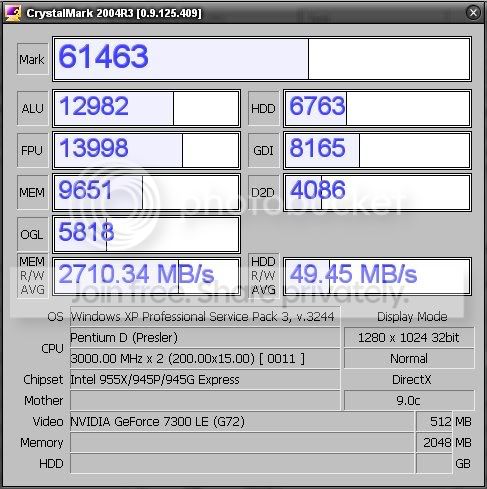
Task: Click the GDI score 8165
Action: [x=377, y=150]
